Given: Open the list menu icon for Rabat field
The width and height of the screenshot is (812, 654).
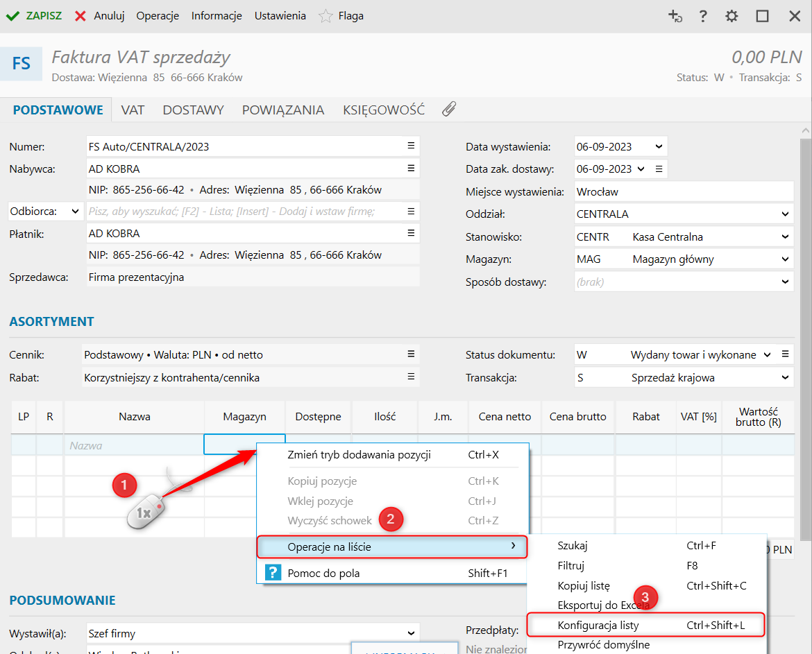Looking at the screenshot, I should [411, 377].
